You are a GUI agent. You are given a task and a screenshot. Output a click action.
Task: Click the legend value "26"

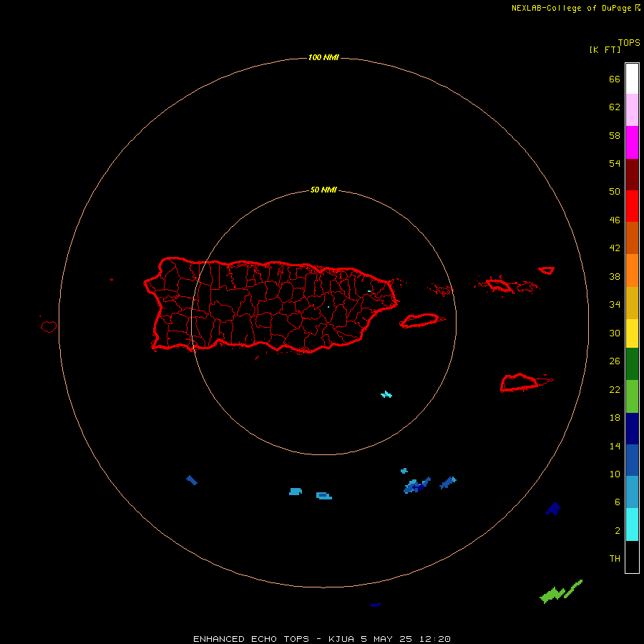pyautogui.click(x=615, y=361)
